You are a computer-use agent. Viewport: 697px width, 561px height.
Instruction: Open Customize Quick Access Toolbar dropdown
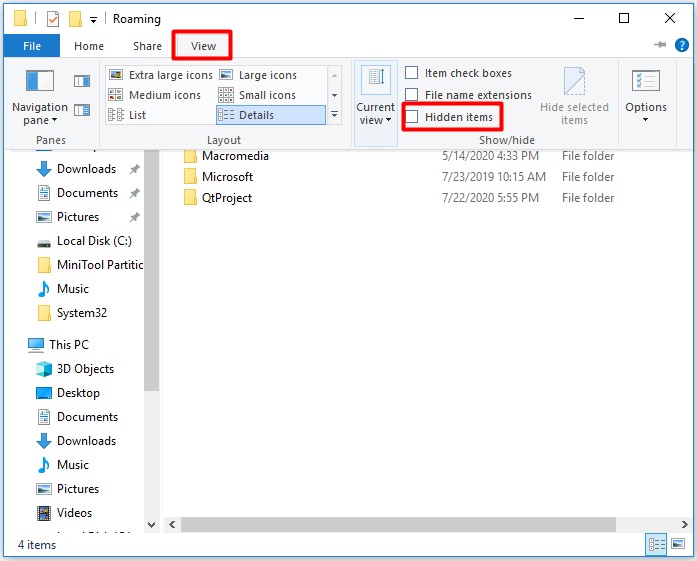click(93, 20)
